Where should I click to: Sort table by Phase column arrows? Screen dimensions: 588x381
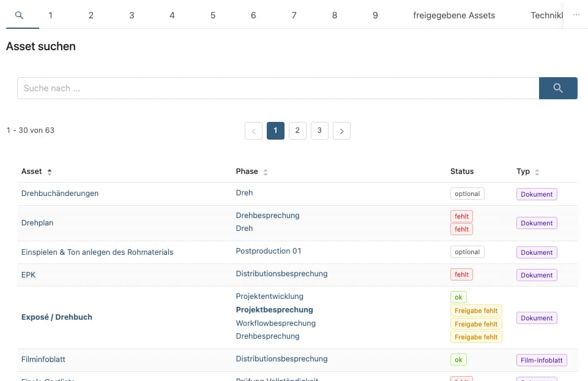coord(266,172)
